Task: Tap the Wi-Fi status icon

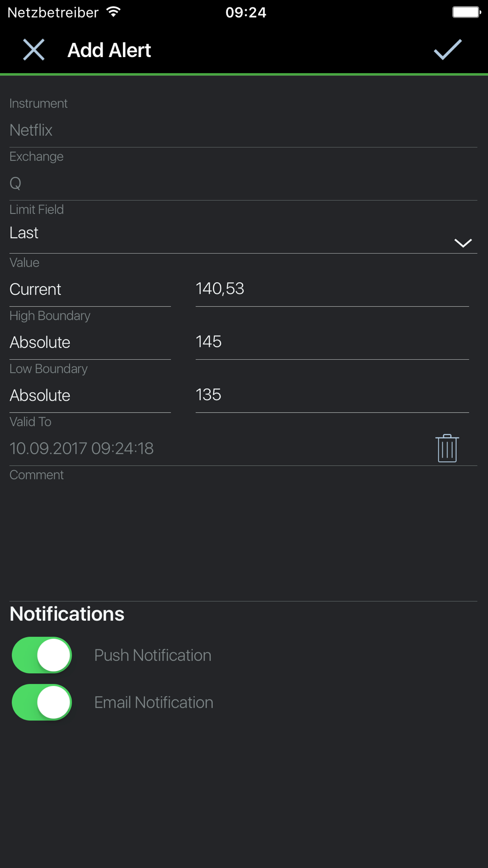Action: (114, 12)
